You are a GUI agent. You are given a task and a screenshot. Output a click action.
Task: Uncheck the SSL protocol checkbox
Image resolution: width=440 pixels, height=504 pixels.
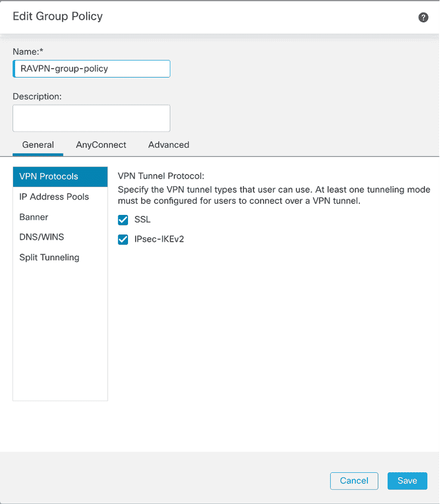[123, 220]
